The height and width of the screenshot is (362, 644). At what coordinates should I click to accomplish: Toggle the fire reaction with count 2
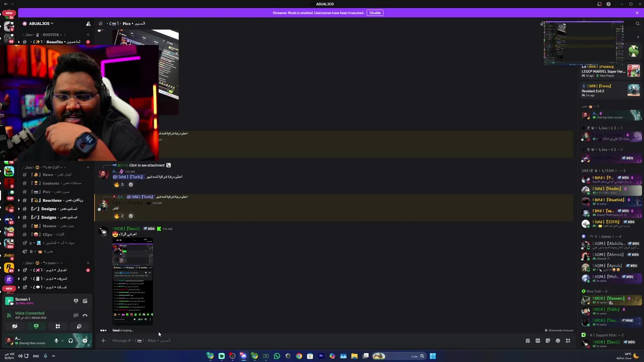coord(119,216)
